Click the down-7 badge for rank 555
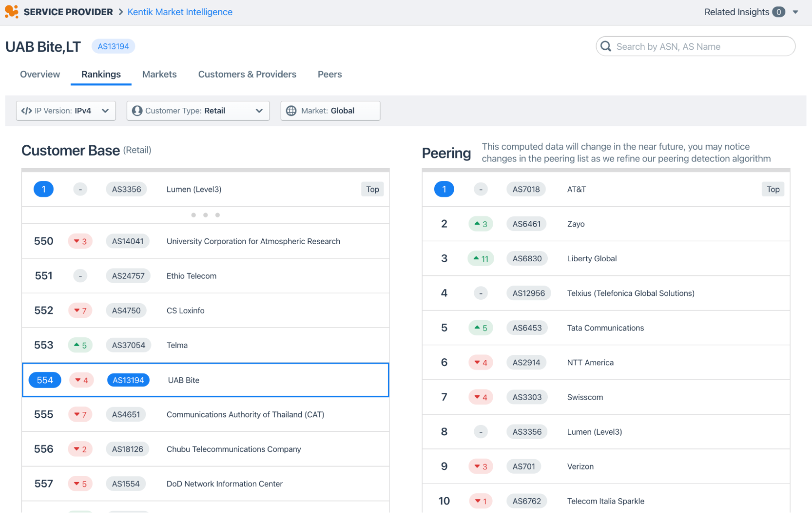Screen dimensions: 812x513 [80, 415]
